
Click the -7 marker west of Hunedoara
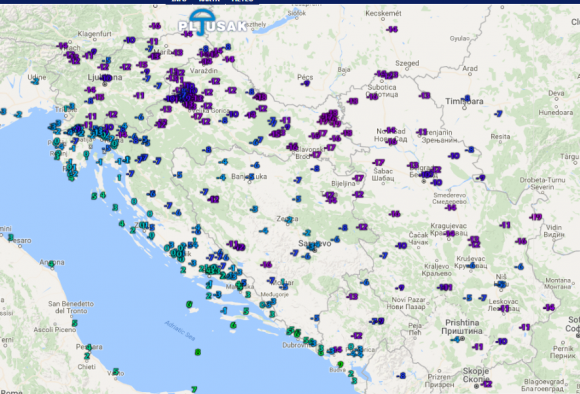coord(498,114)
